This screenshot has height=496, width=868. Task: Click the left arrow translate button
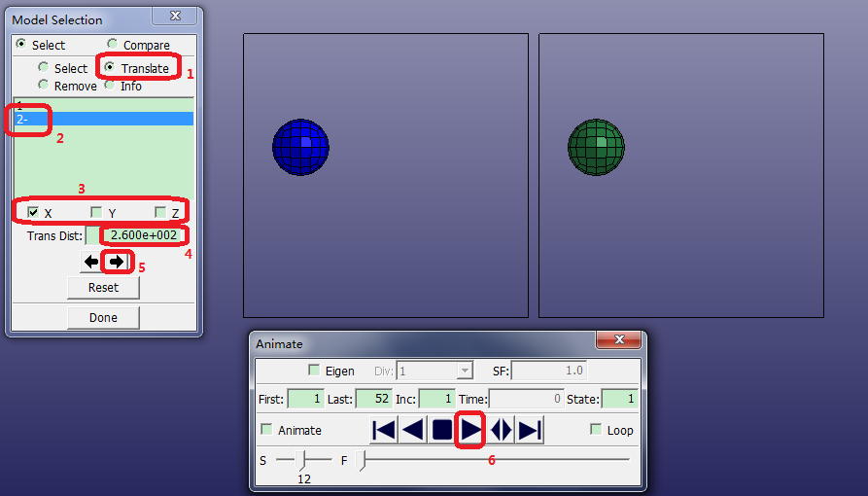[x=91, y=262]
